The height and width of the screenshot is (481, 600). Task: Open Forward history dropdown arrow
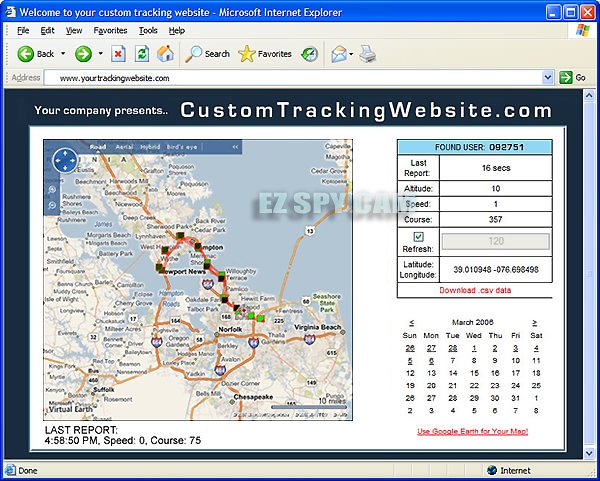coord(101,54)
